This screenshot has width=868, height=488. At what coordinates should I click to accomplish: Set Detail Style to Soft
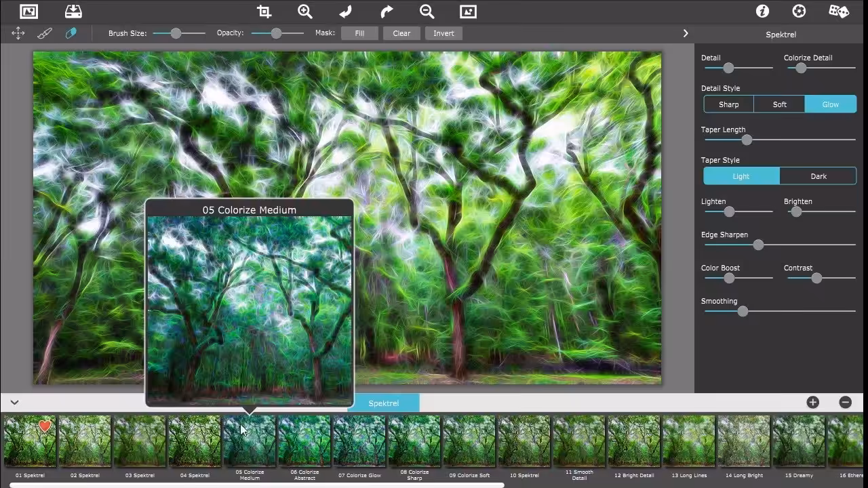click(x=780, y=104)
